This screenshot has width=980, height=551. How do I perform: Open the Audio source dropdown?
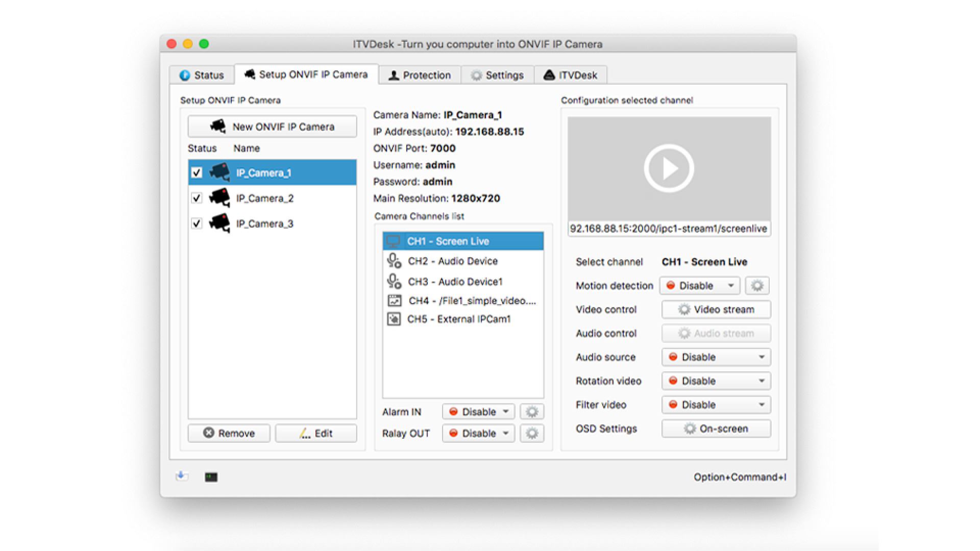[716, 357]
